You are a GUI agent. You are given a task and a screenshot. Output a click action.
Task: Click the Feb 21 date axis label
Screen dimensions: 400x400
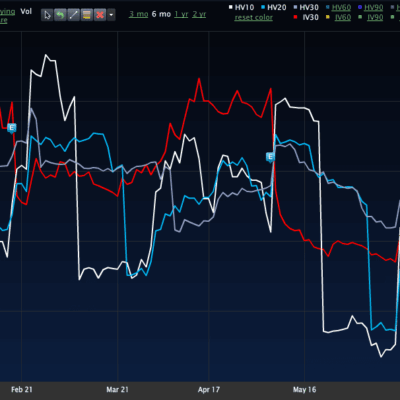[22, 389]
